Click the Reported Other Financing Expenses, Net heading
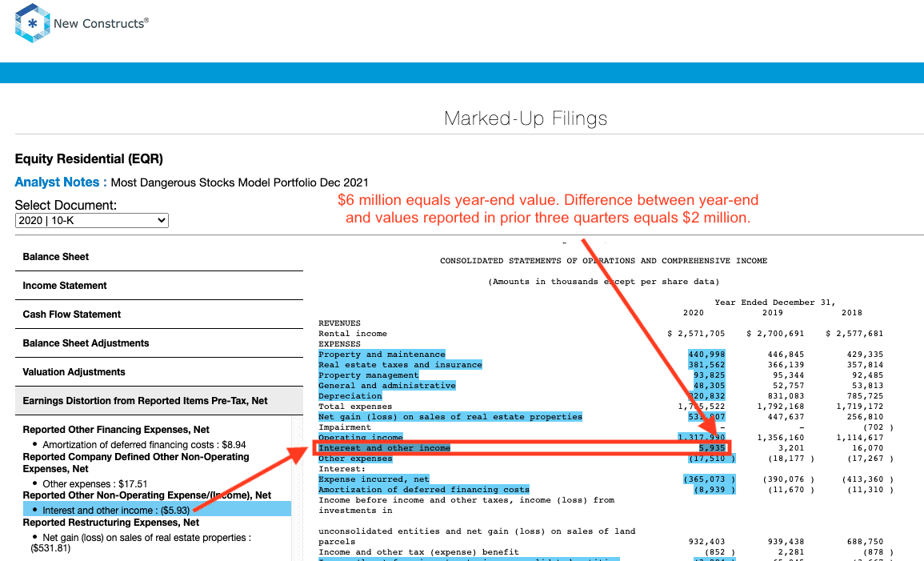 click(116, 430)
